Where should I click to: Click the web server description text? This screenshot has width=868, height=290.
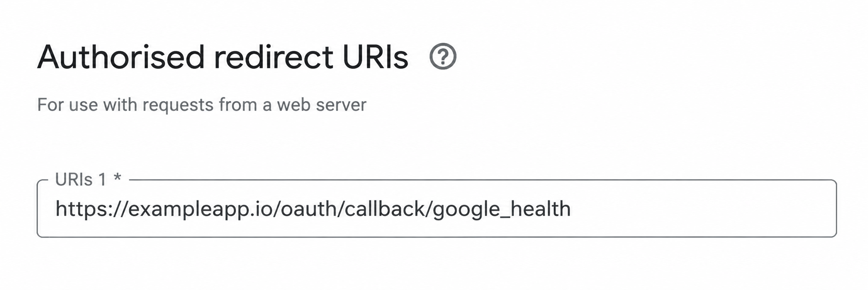click(202, 105)
